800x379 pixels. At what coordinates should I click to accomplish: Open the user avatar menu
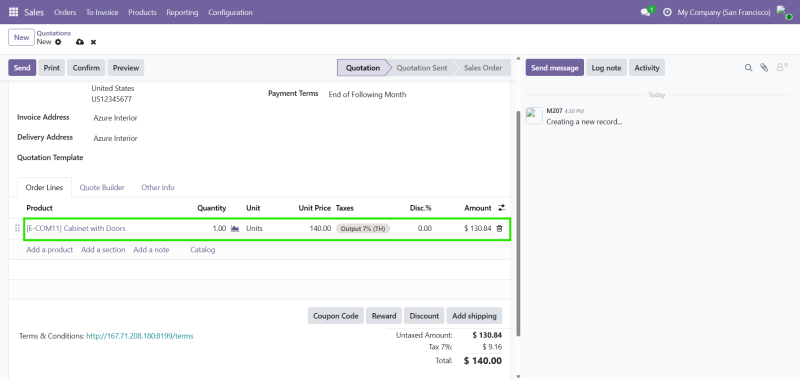(x=784, y=12)
